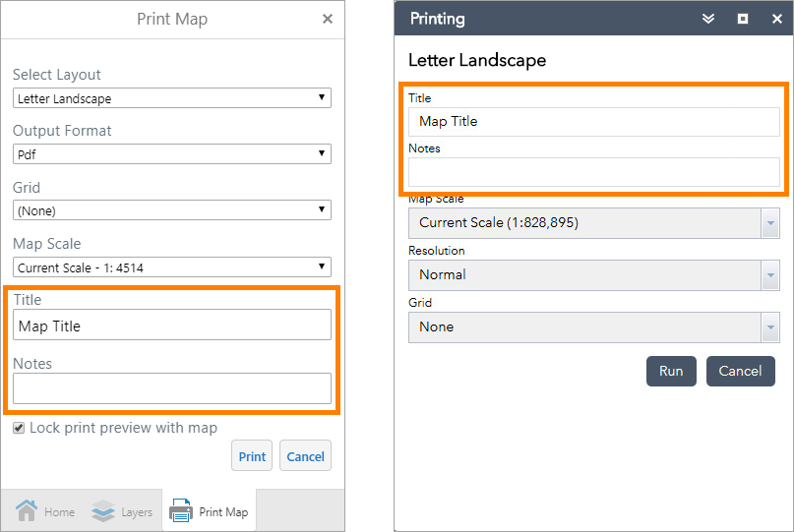794x532 pixels.
Task: Collapse Printing panel with double chevron icon
Action: 707,19
